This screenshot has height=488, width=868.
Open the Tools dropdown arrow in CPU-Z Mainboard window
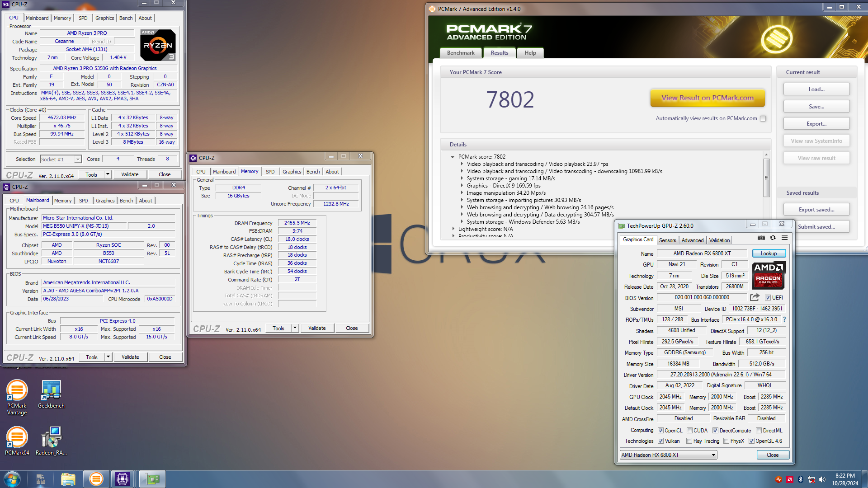pyautogui.click(x=108, y=357)
